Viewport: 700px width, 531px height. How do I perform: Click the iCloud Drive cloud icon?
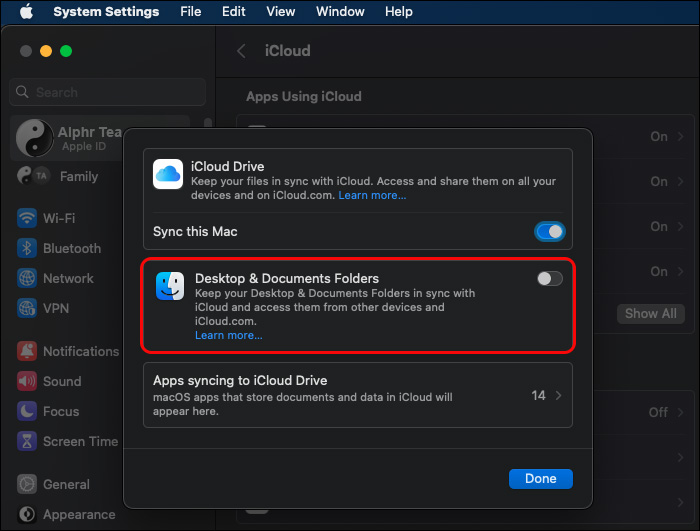click(x=168, y=175)
